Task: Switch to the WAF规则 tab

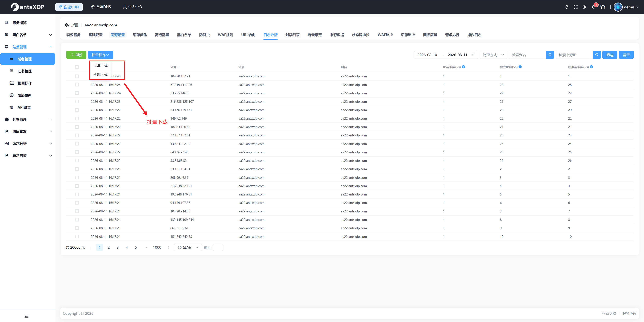Action: (x=225, y=35)
